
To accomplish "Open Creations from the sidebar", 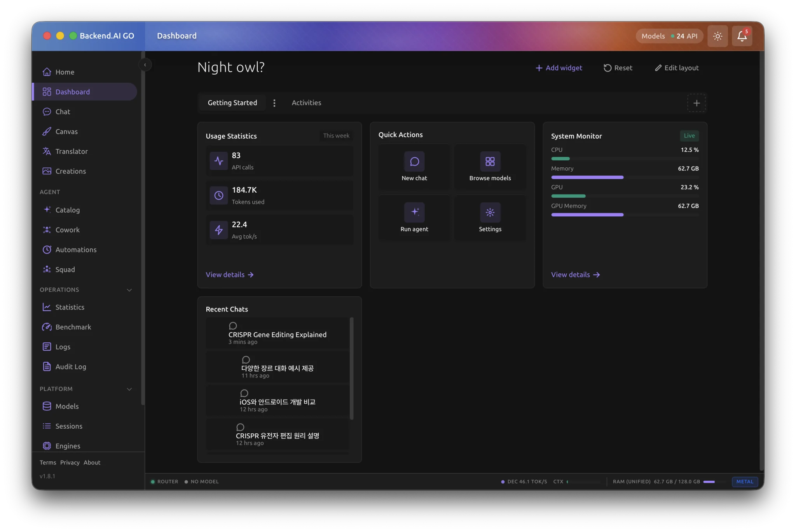I will tap(85, 171).
